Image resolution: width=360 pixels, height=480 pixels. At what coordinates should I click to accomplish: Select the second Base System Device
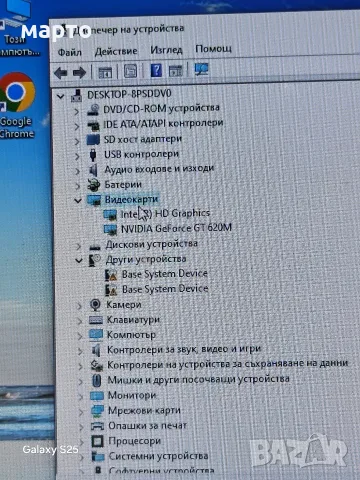coord(165,289)
